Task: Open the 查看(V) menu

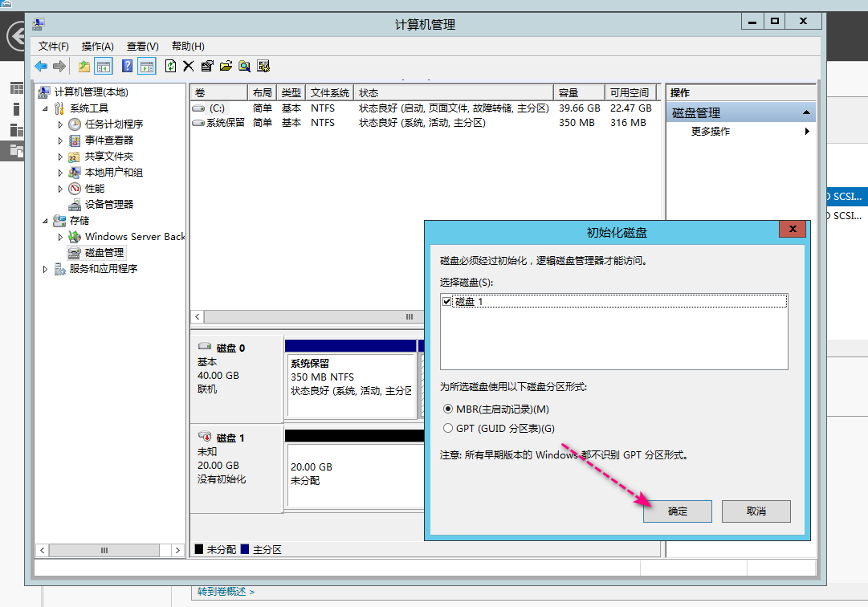Action: coord(142,47)
